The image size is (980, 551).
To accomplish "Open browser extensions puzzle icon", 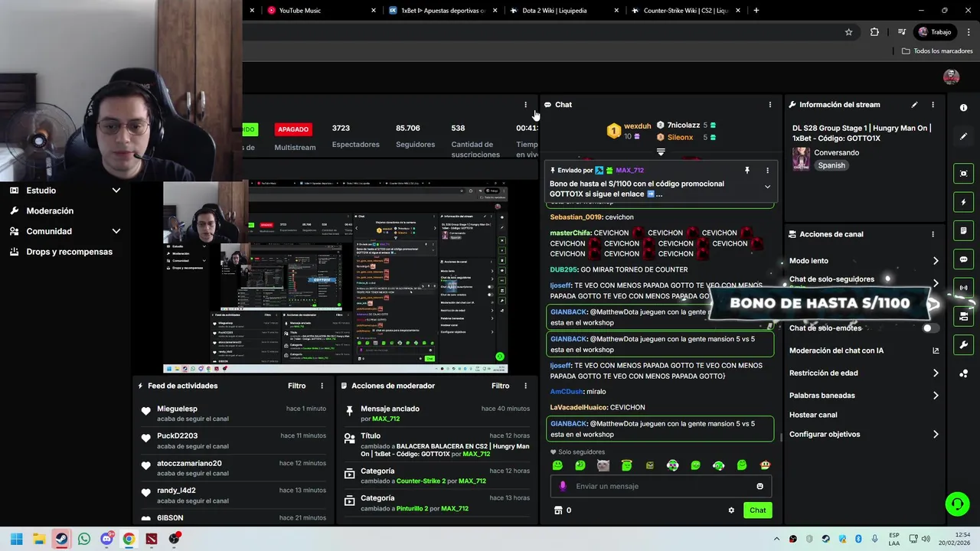I will (874, 32).
